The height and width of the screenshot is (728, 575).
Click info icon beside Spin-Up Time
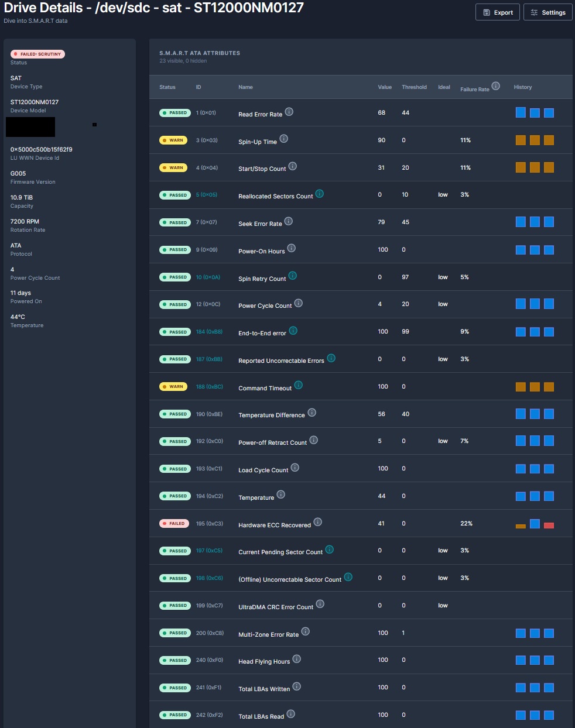pyautogui.click(x=283, y=139)
